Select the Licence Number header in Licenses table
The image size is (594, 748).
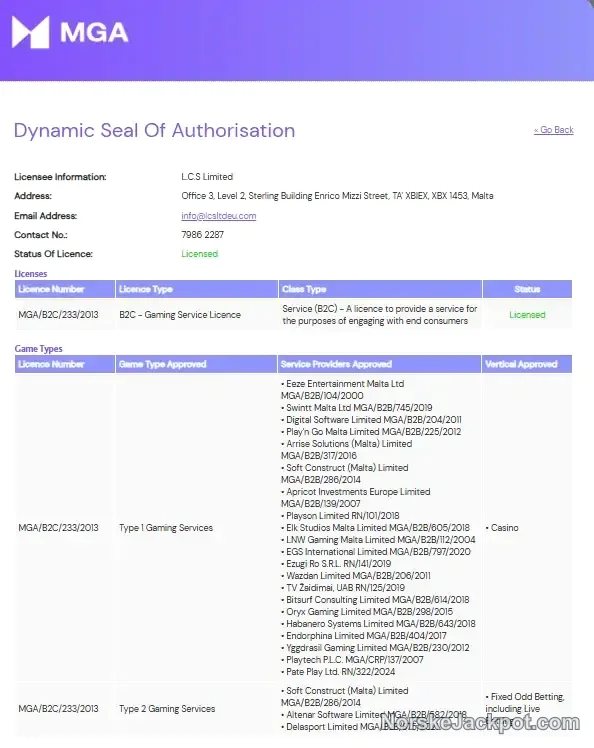click(x=65, y=289)
